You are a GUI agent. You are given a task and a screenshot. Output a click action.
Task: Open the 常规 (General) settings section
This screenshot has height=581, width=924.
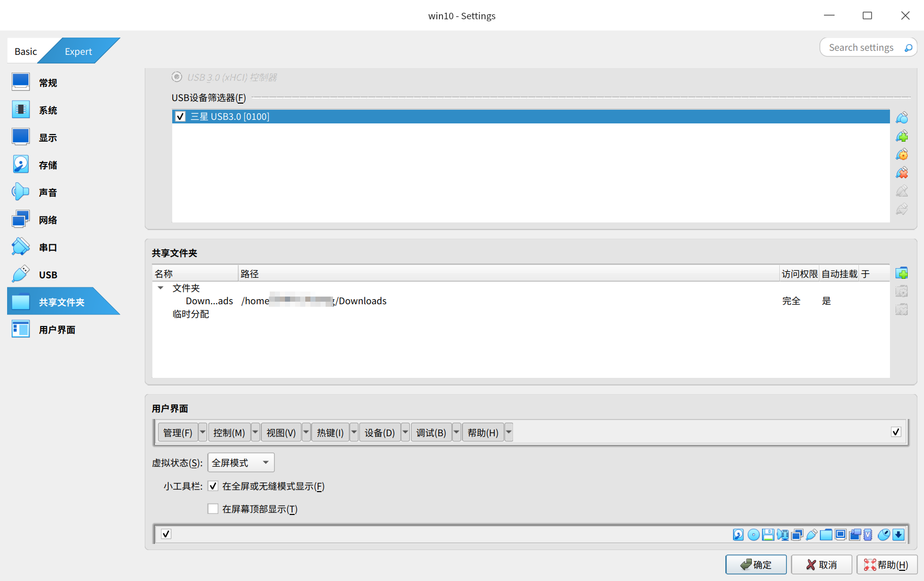coord(63,83)
